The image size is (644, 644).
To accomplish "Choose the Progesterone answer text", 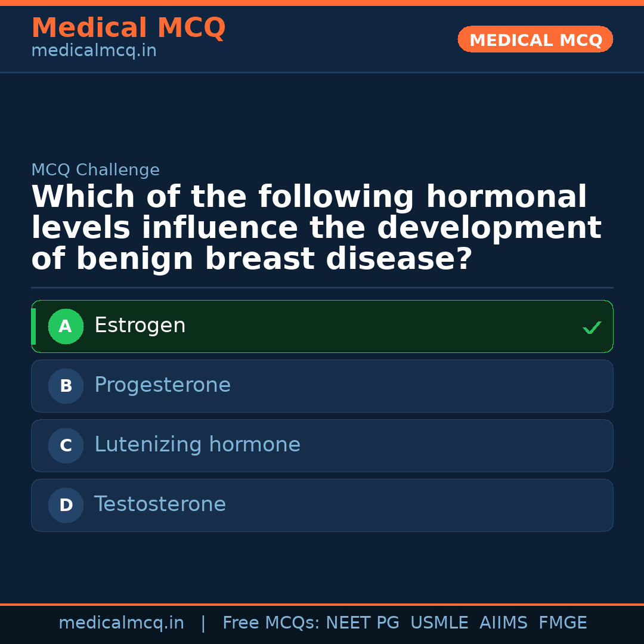I will coord(162,386).
